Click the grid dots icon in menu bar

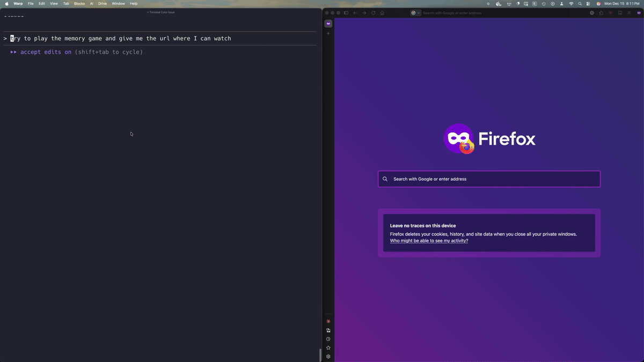509,4
